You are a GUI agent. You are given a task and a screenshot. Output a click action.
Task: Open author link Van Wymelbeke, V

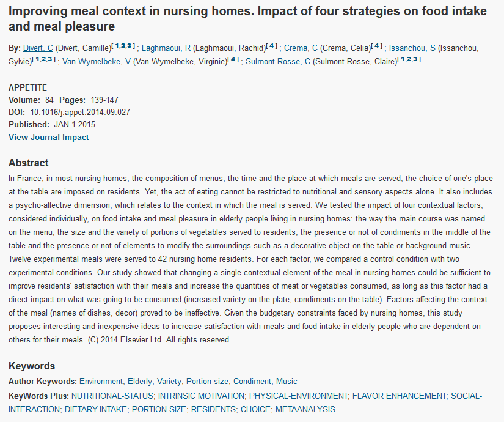pos(97,62)
